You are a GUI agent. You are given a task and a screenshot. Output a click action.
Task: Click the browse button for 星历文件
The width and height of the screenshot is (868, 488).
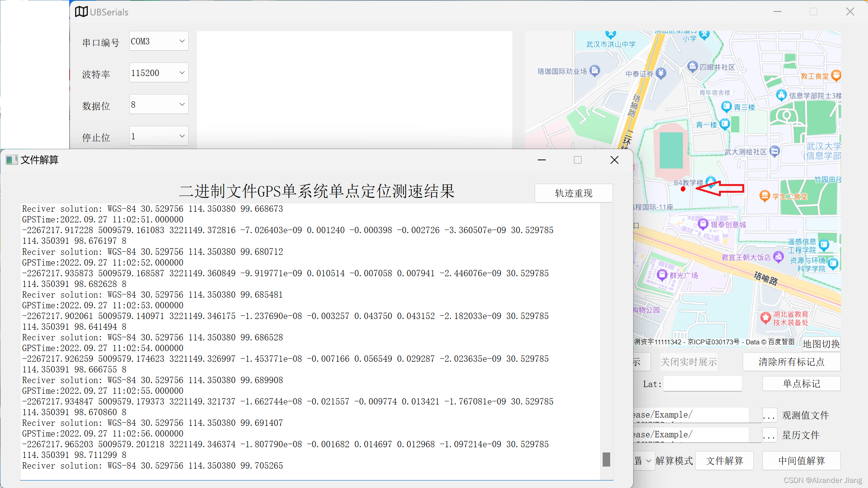[x=769, y=435]
